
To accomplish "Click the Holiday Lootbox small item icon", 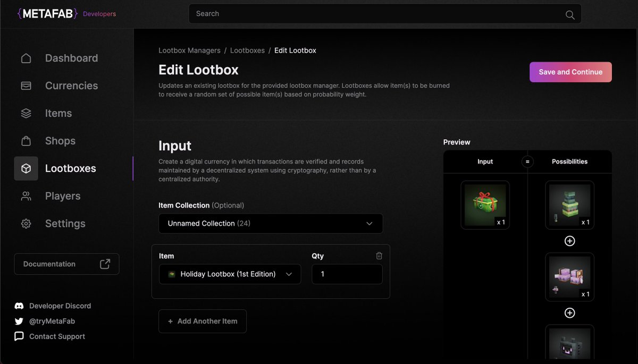I will pyautogui.click(x=172, y=274).
